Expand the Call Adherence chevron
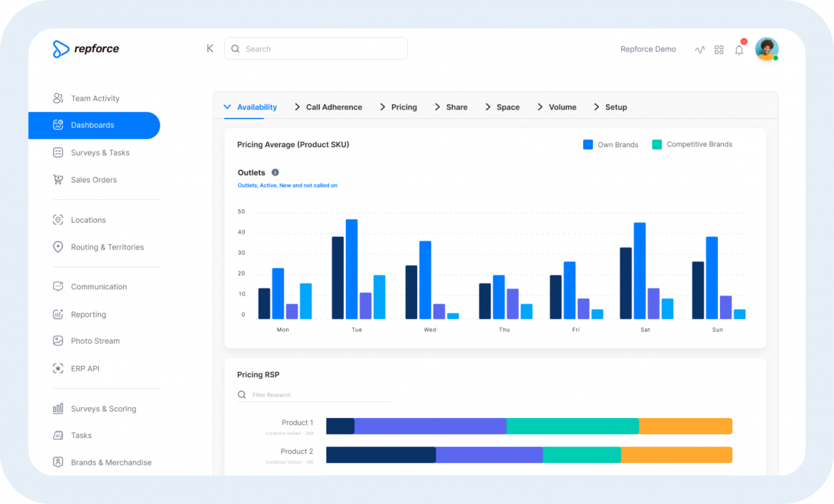The height and width of the screenshot is (504, 834). pyautogui.click(x=296, y=107)
